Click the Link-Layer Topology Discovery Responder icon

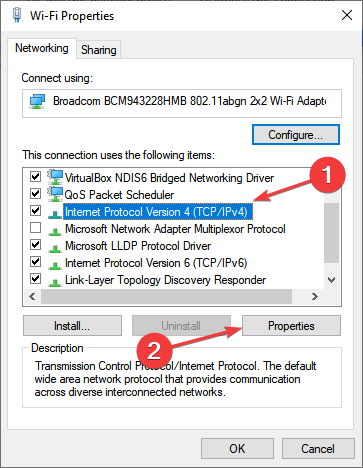coord(55,282)
